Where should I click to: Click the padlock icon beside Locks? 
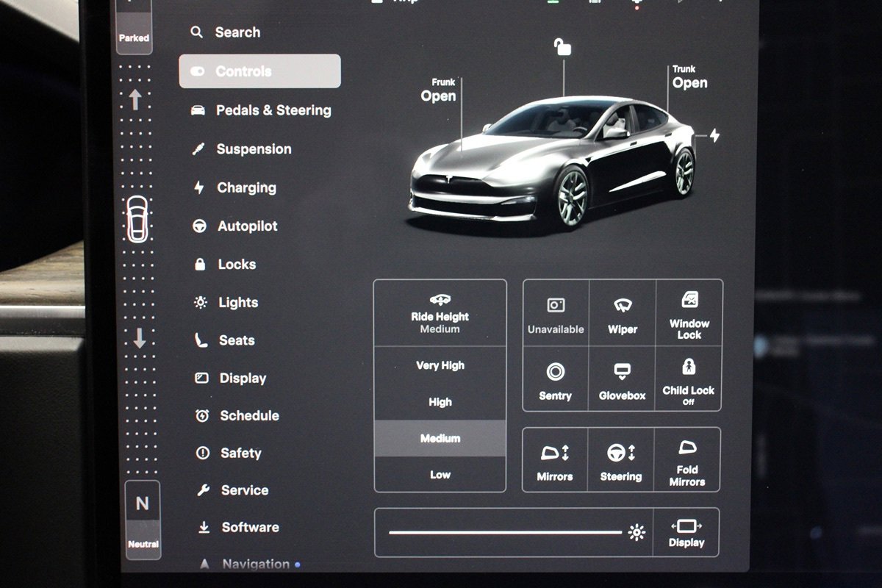point(200,265)
